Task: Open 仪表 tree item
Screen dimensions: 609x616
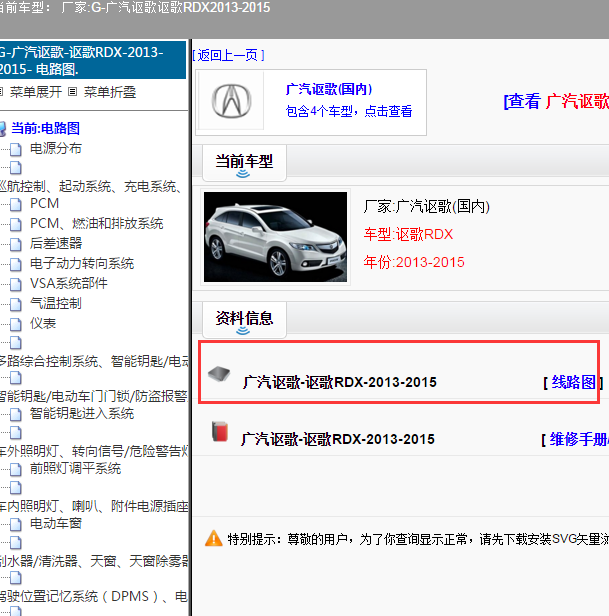Action: [43, 323]
